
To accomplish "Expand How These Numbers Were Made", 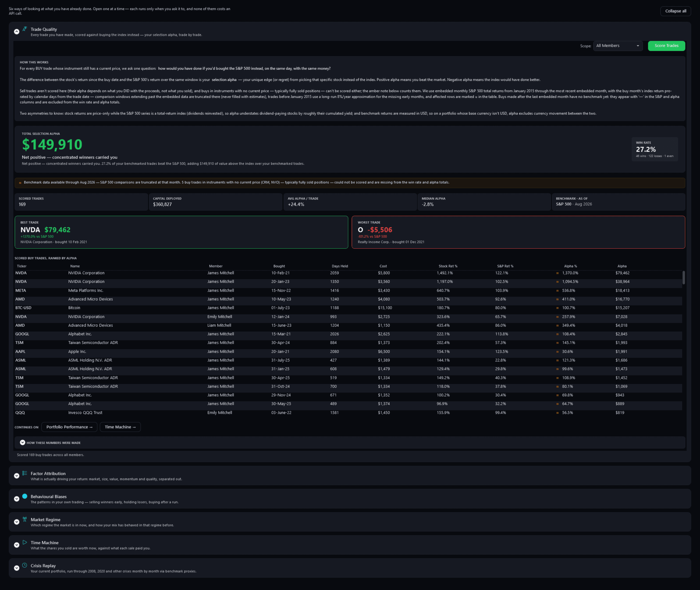I will click(22, 442).
